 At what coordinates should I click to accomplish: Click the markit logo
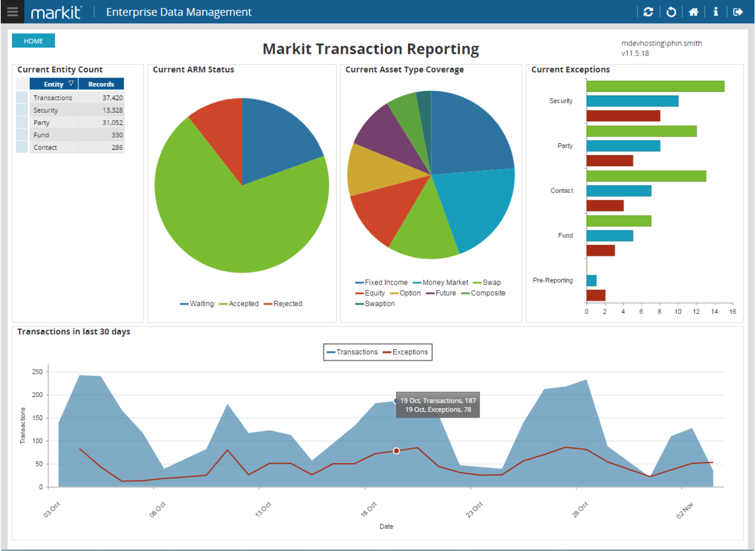(x=56, y=12)
